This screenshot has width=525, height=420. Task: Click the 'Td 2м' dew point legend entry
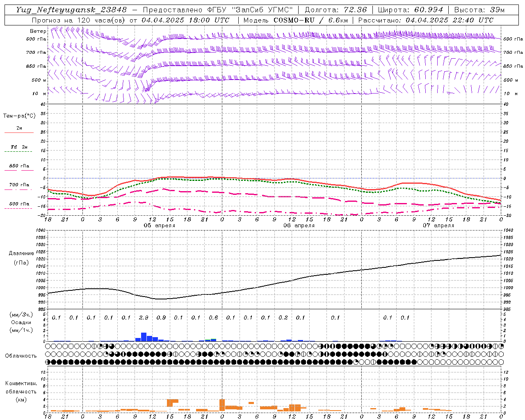19,147
